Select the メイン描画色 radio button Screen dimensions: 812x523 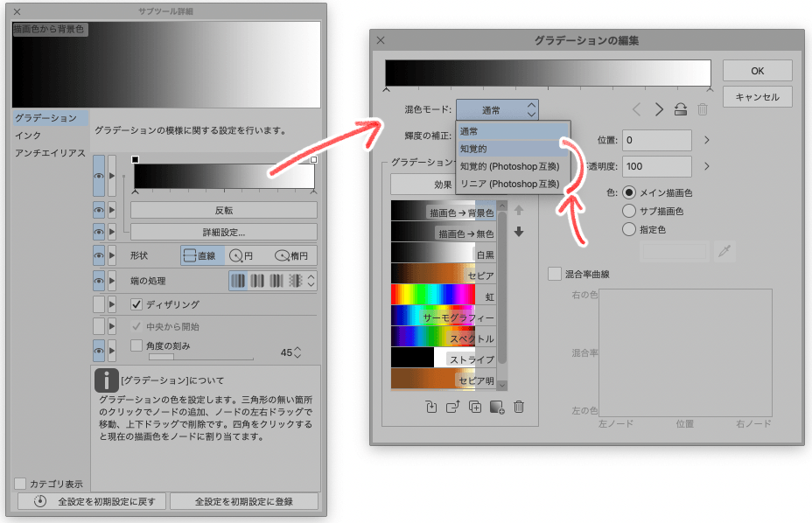coord(629,192)
